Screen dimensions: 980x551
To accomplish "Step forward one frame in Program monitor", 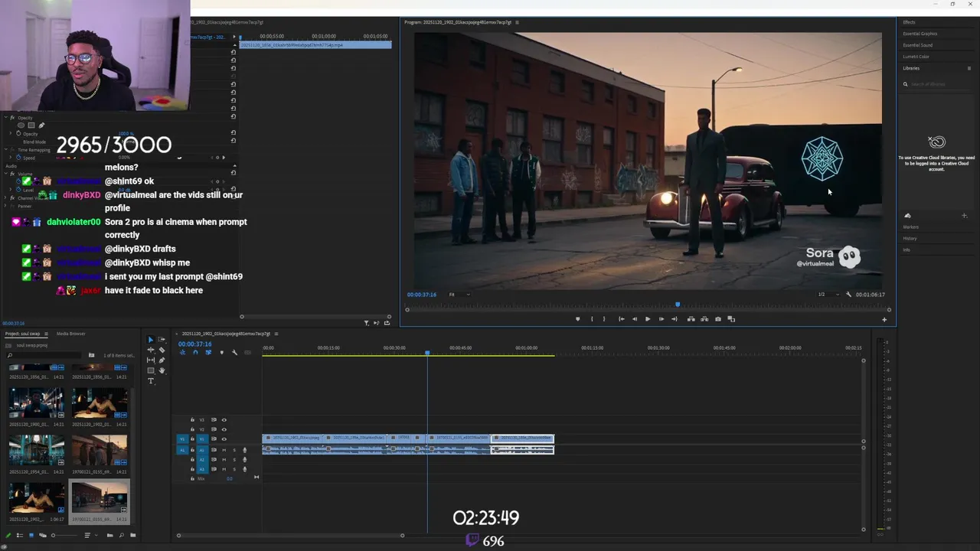I will (x=661, y=319).
